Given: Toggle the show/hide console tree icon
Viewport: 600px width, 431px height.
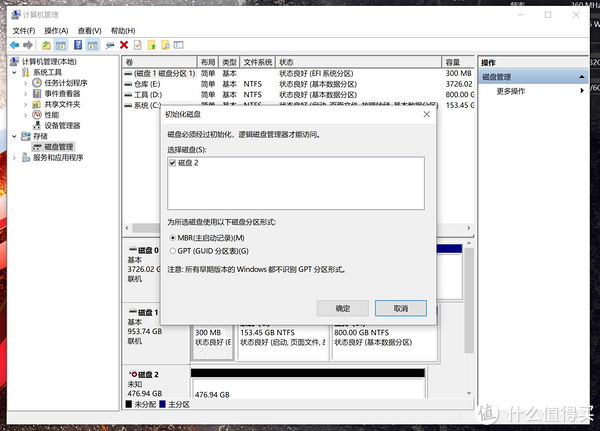Looking at the screenshot, I should (60, 45).
